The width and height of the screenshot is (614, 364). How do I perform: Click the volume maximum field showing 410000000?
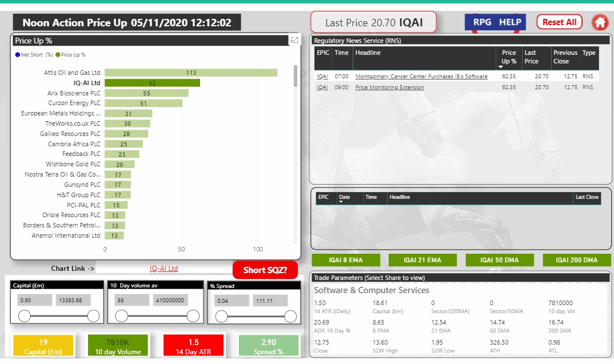click(170, 300)
